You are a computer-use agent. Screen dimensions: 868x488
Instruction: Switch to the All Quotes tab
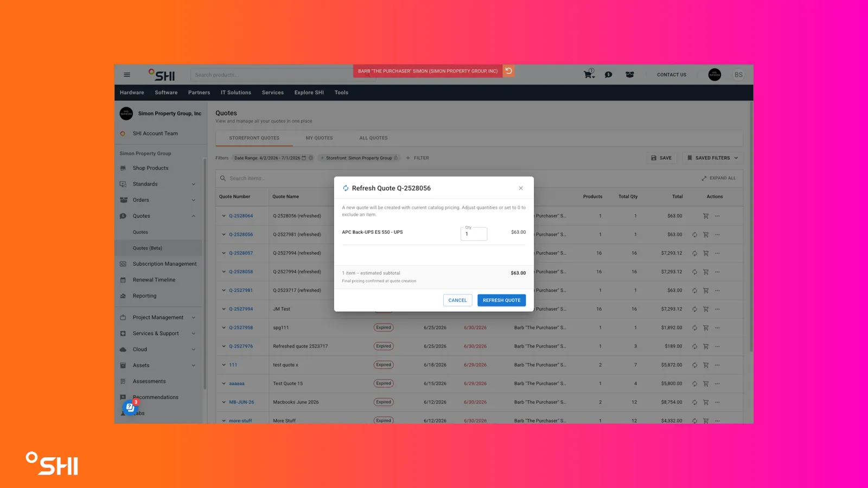[x=373, y=138]
